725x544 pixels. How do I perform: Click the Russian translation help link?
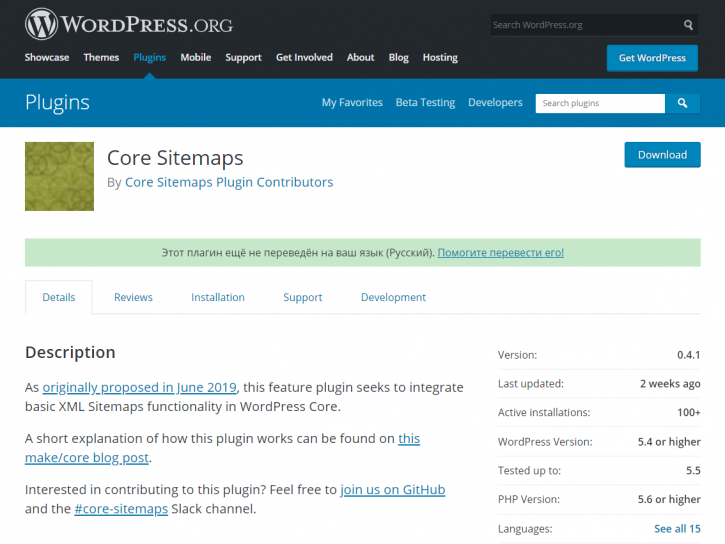pos(501,252)
